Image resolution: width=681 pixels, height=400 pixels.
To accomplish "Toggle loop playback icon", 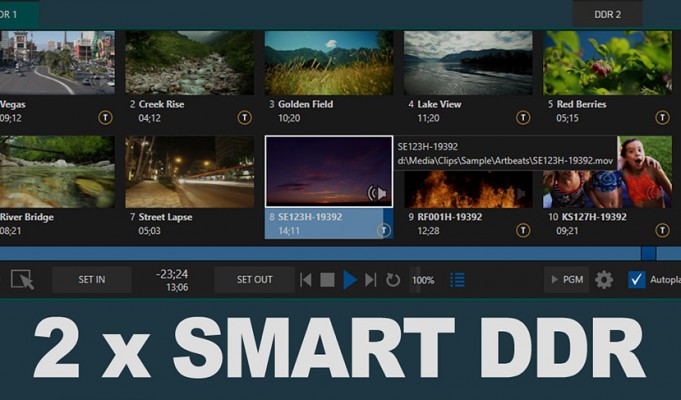I will [393, 280].
